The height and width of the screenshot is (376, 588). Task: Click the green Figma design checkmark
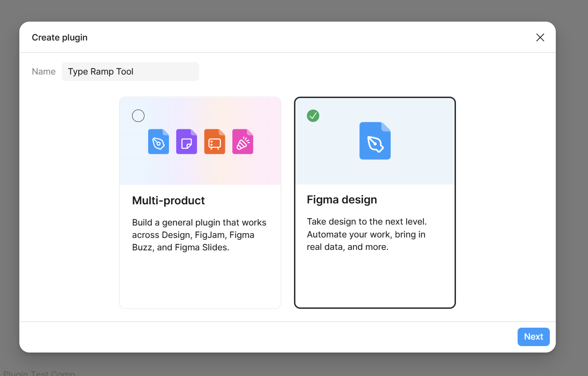tap(313, 116)
